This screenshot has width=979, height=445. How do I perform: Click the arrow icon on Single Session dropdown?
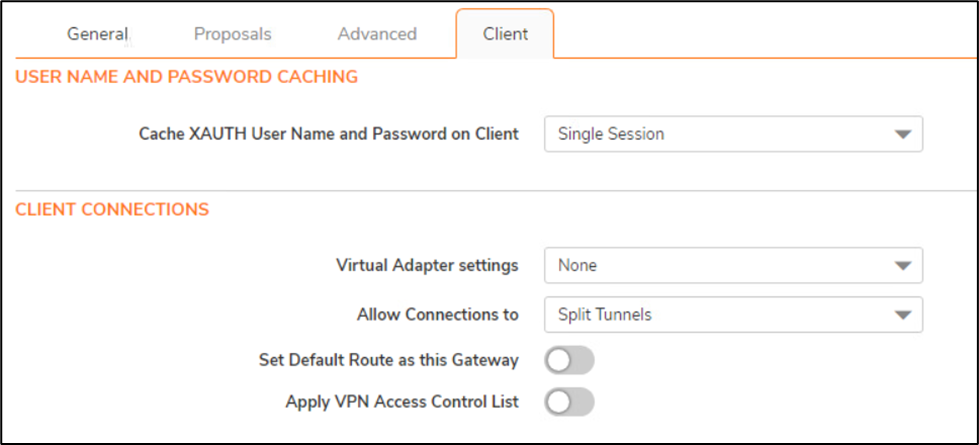click(902, 134)
